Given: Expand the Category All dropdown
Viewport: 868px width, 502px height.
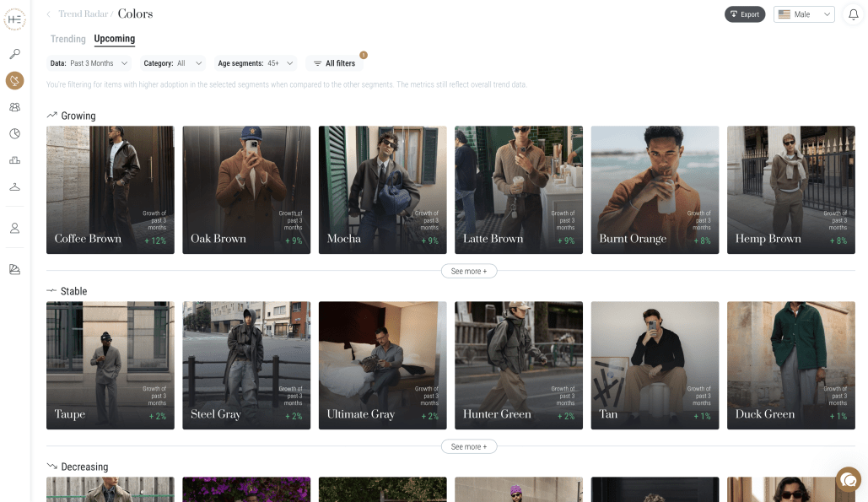Looking at the screenshot, I should [172, 63].
